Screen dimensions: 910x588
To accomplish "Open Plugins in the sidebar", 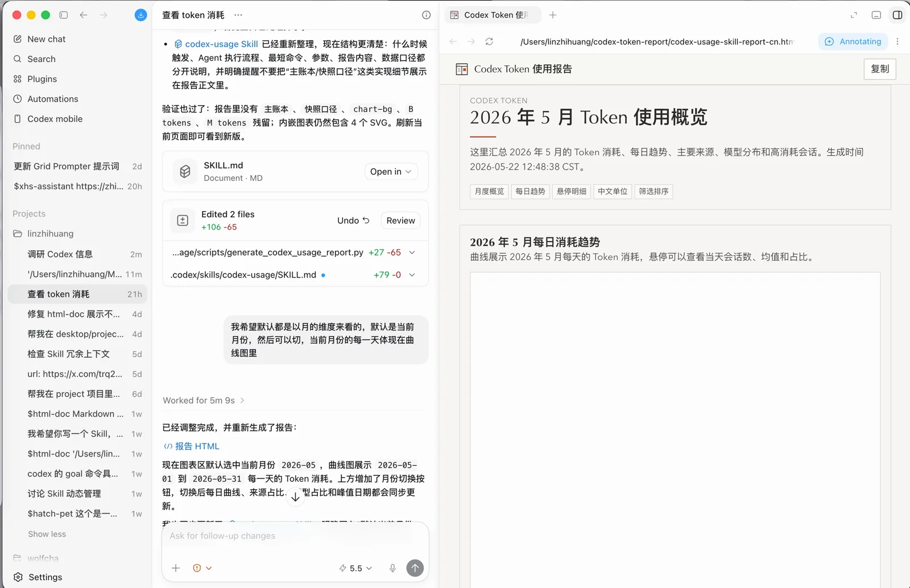I will (x=35, y=78).
